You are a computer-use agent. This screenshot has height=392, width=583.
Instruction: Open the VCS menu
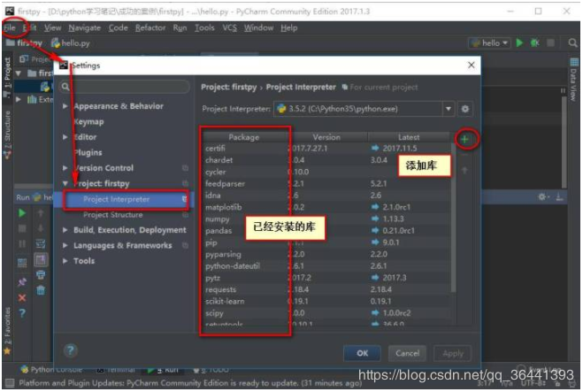229,28
